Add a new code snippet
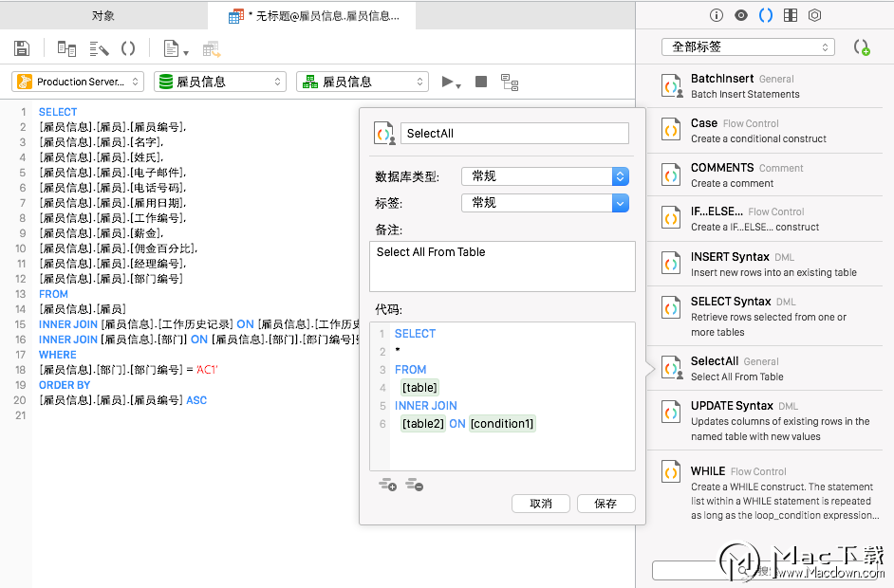Viewport: 894px width, 588px height. tap(862, 47)
